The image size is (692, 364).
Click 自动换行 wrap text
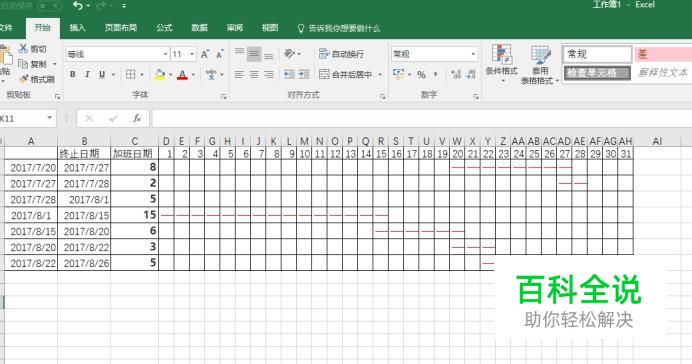tap(342, 54)
